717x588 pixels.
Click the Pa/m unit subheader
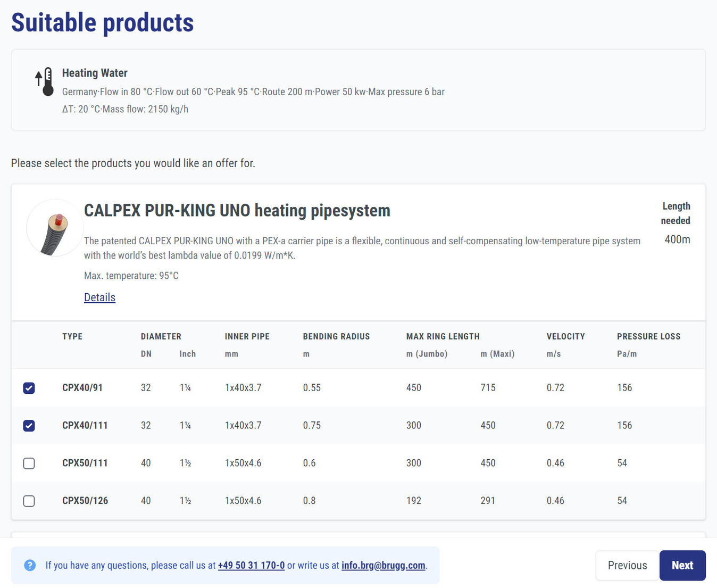(x=627, y=354)
